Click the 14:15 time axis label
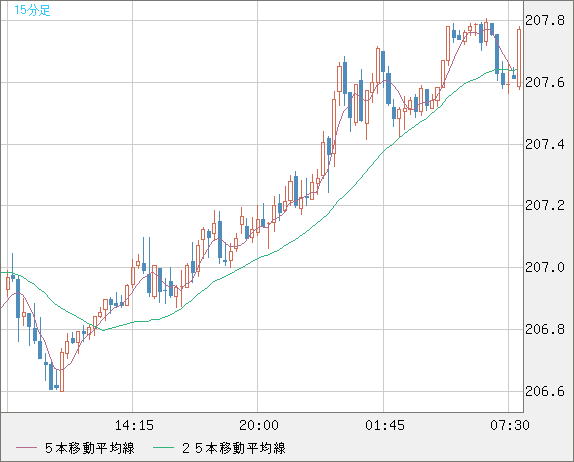Image resolution: width=574 pixels, height=462 pixels. pos(134,425)
